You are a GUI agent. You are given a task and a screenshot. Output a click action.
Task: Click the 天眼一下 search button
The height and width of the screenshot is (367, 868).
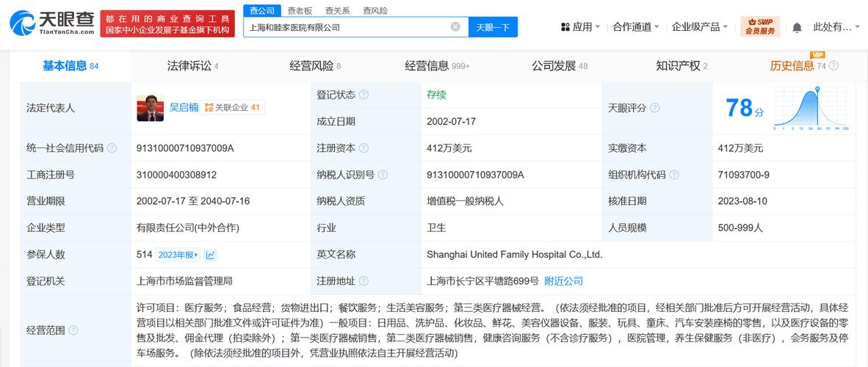[493, 26]
